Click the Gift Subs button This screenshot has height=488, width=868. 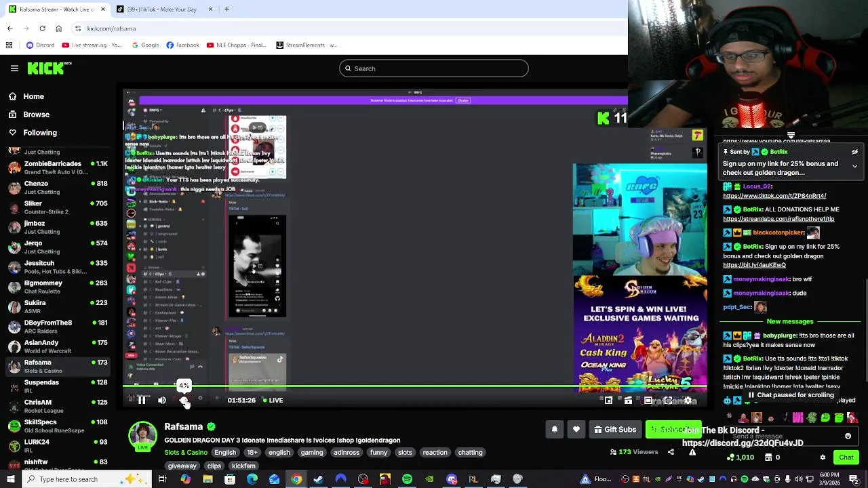pos(615,430)
